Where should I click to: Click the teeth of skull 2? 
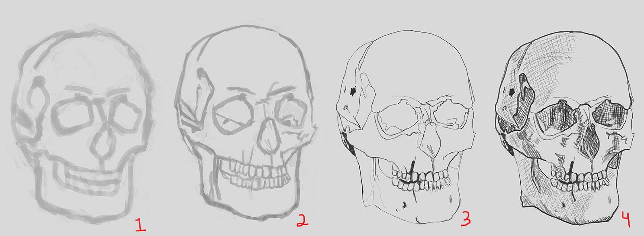(253, 175)
